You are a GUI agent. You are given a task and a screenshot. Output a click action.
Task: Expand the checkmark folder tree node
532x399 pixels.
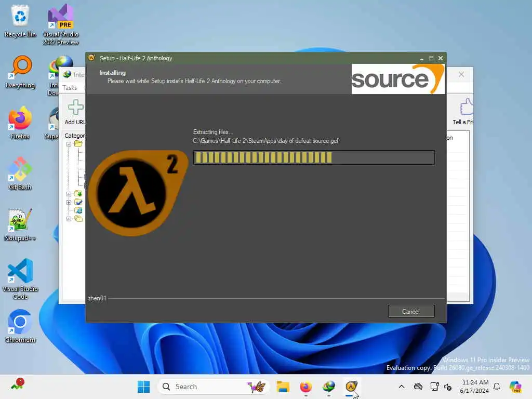69,202
